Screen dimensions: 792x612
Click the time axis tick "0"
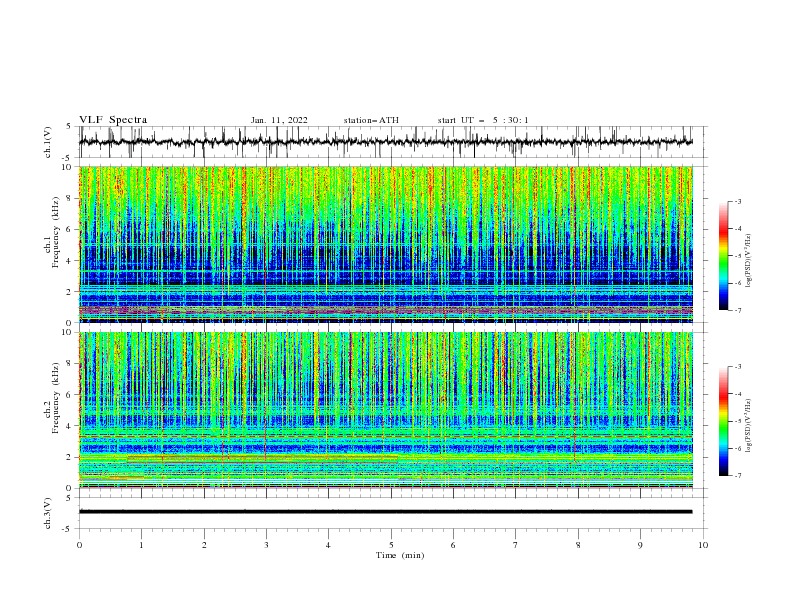pyautogui.click(x=79, y=545)
